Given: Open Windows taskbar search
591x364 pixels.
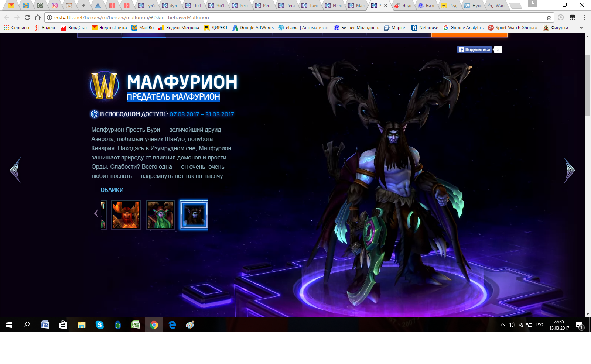Looking at the screenshot, I should (x=27, y=325).
